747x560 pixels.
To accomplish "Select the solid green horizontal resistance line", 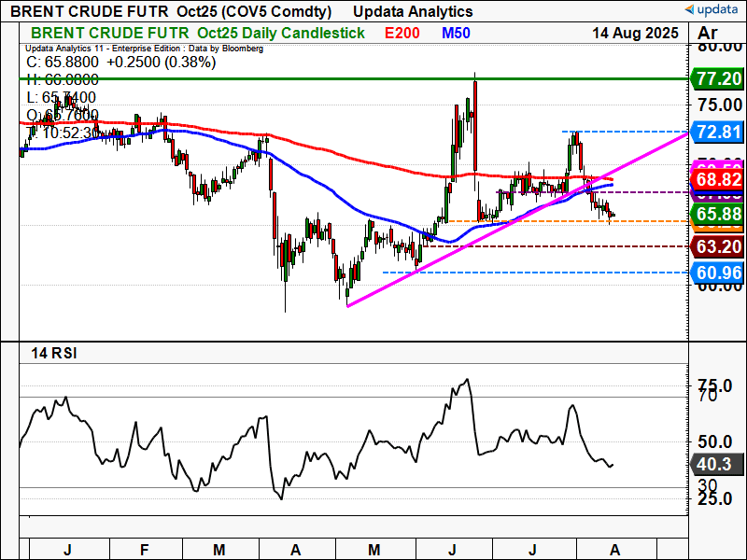I will tap(354, 79).
